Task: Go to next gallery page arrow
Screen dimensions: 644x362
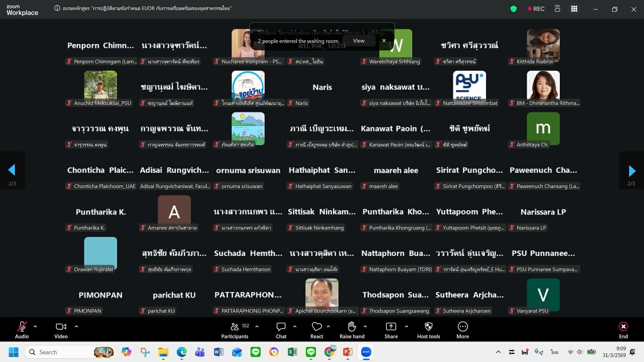Action: [632, 171]
